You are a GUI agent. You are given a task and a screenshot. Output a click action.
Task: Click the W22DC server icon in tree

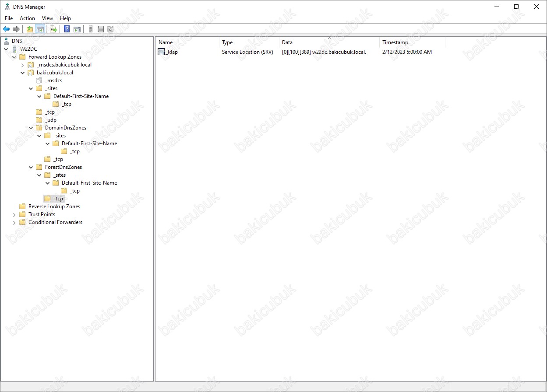[x=14, y=49]
